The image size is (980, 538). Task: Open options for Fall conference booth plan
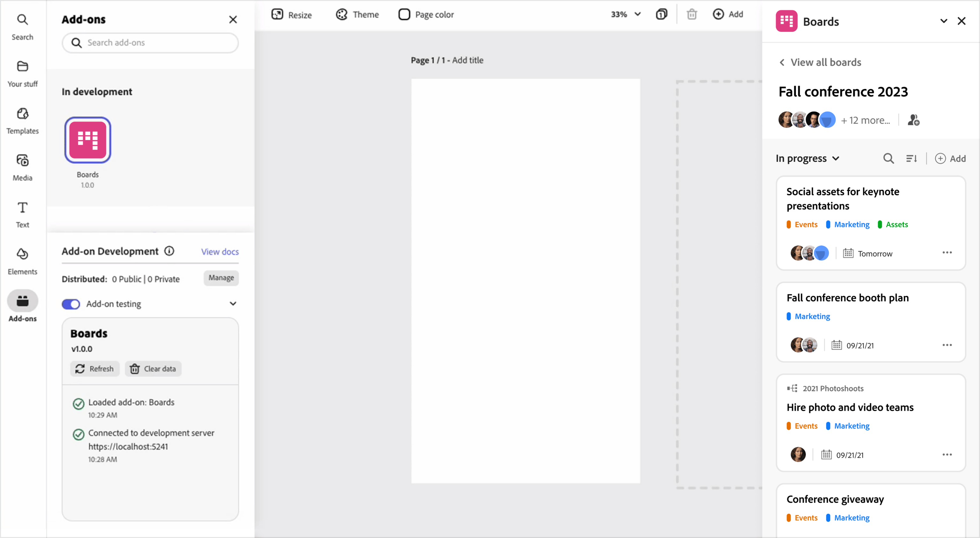click(x=947, y=345)
